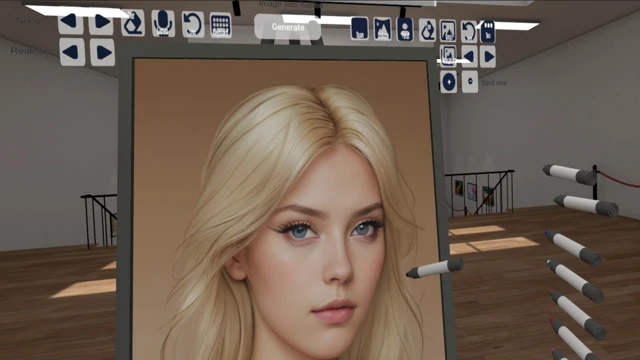Select next style in the Realistic row
This screenshot has height=360, width=640.
click(x=102, y=52)
